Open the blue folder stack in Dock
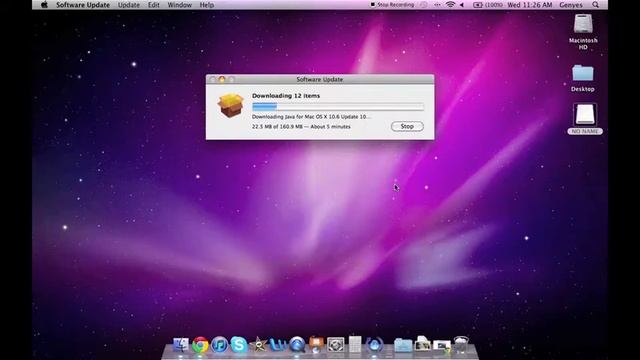This screenshot has width=640, height=360. (x=403, y=345)
